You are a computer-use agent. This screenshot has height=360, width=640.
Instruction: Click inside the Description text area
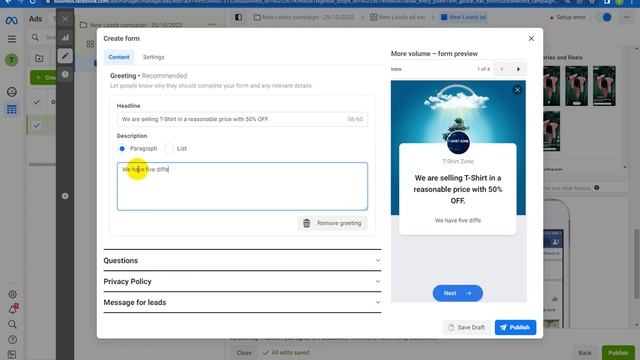[242, 187]
